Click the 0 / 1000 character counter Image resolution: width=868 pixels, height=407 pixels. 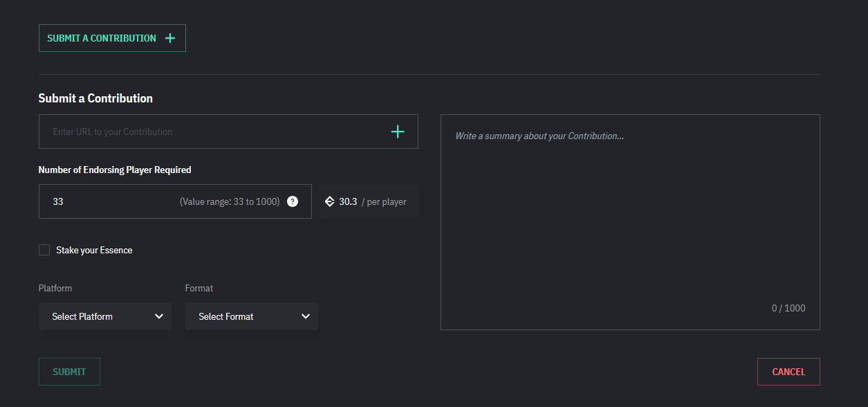[788, 308]
